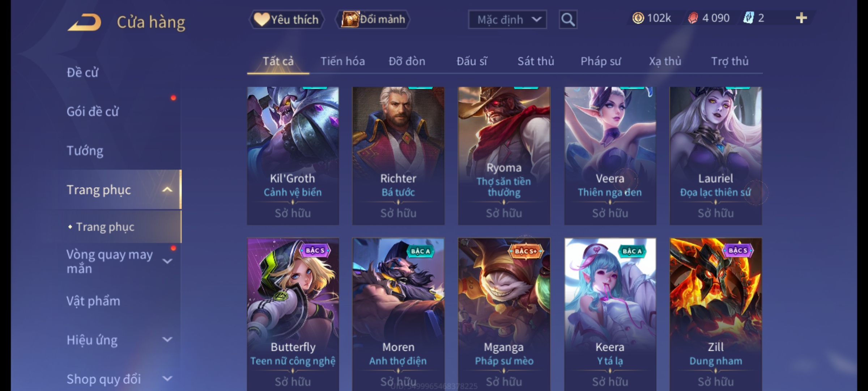The height and width of the screenshot is (391, 868).
Task: Select Veera Thiên nga đen skin card
Action: (x=610, y=156)
